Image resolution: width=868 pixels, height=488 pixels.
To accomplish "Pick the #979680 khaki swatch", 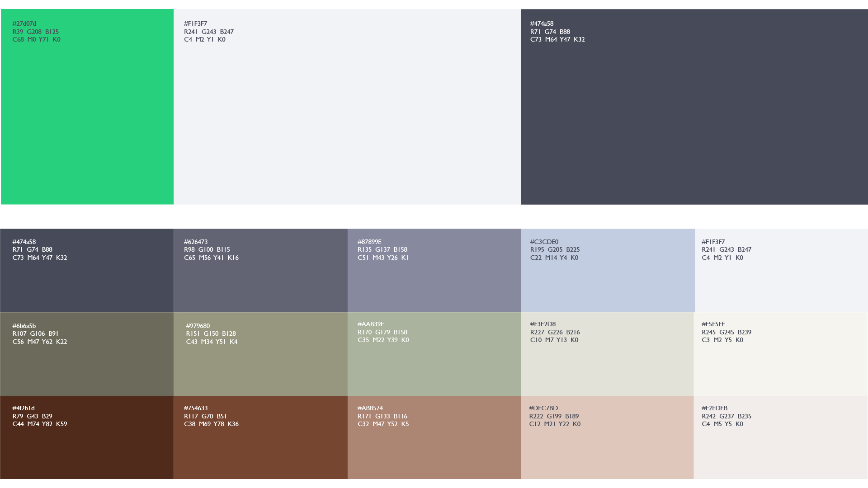I will pos(260,364).
